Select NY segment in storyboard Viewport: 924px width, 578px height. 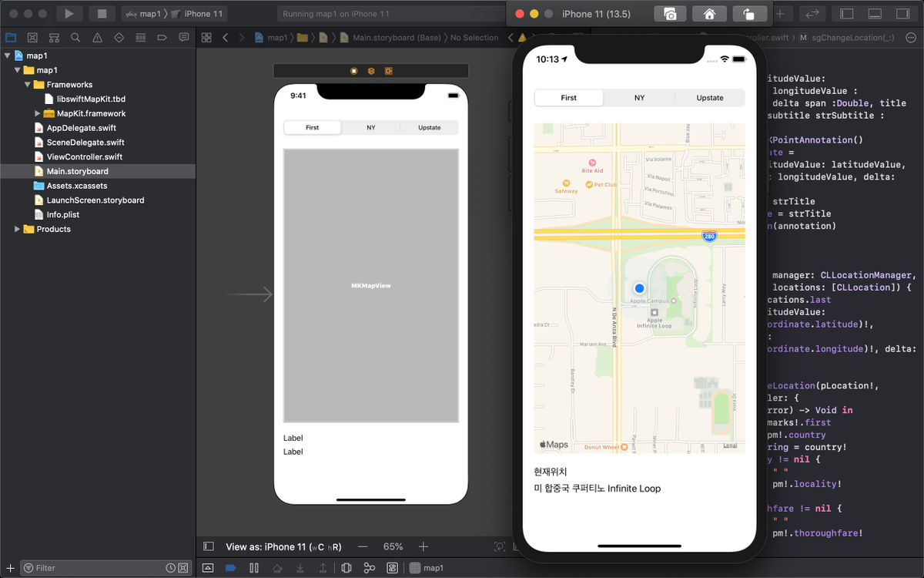pos(371,128)
